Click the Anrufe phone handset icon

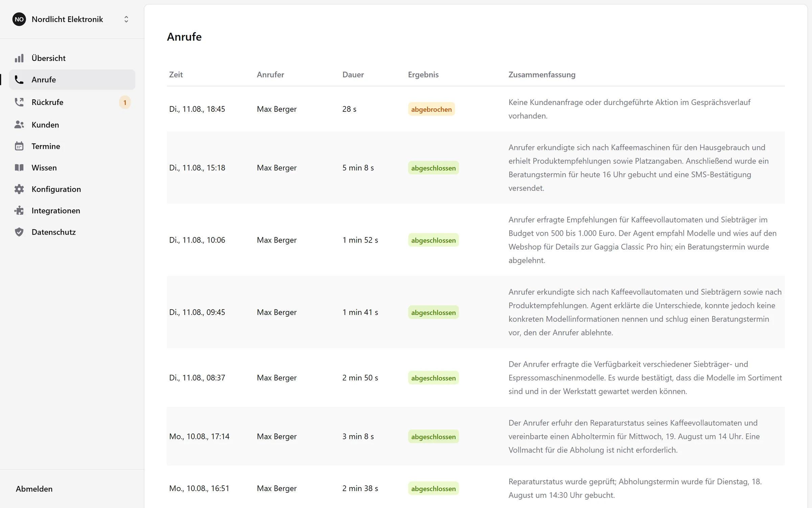coord(19,80)
